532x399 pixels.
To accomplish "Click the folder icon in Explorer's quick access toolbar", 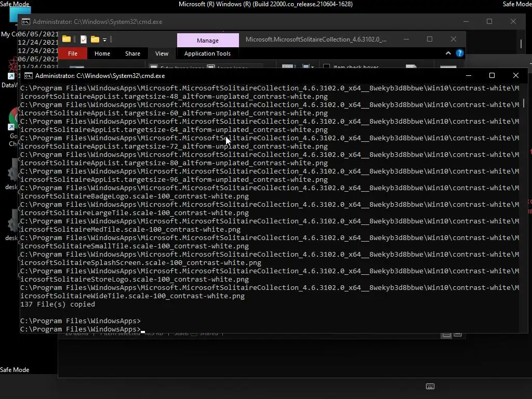I will click(66, 39).
